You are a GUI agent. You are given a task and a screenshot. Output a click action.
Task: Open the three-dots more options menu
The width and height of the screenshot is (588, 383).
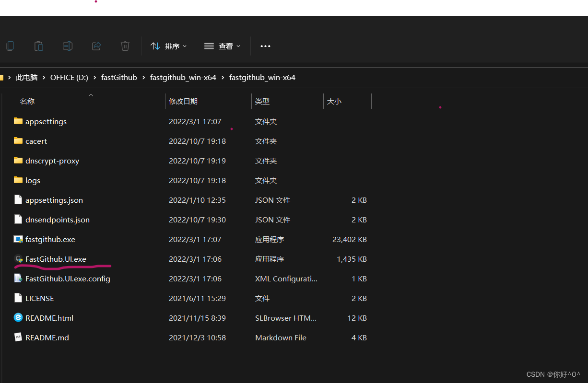pos(265,46)
